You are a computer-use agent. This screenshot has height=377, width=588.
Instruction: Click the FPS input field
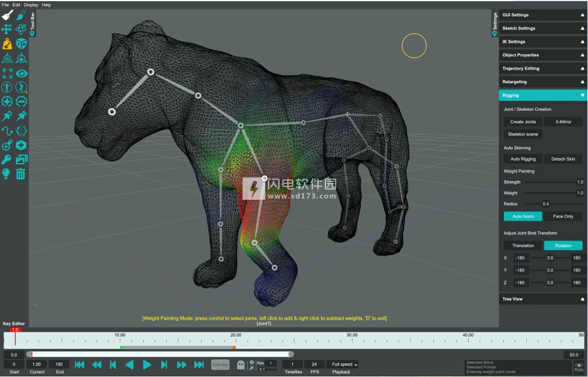pyautogui.click(x=314, y=364)
